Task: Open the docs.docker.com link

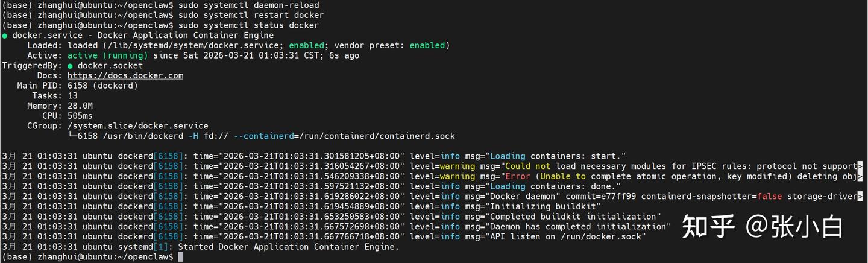Action: [125, 75]
